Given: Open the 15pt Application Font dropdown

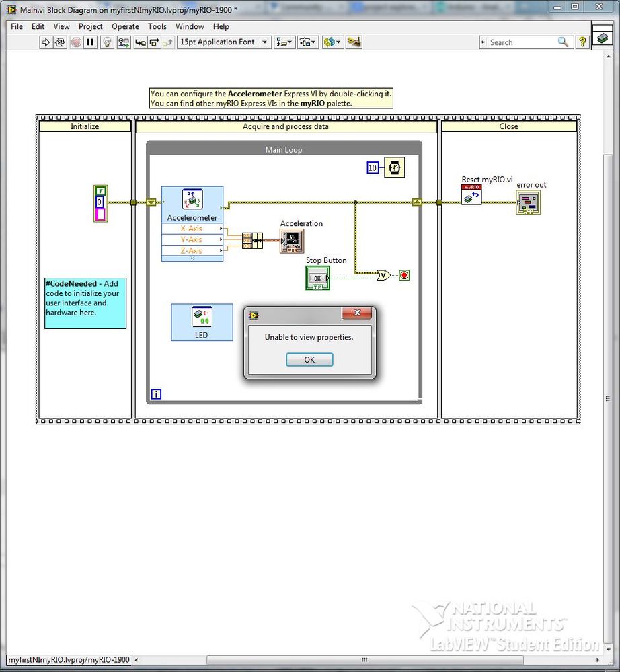Looking at the screenshot, I should click(224, 42).
